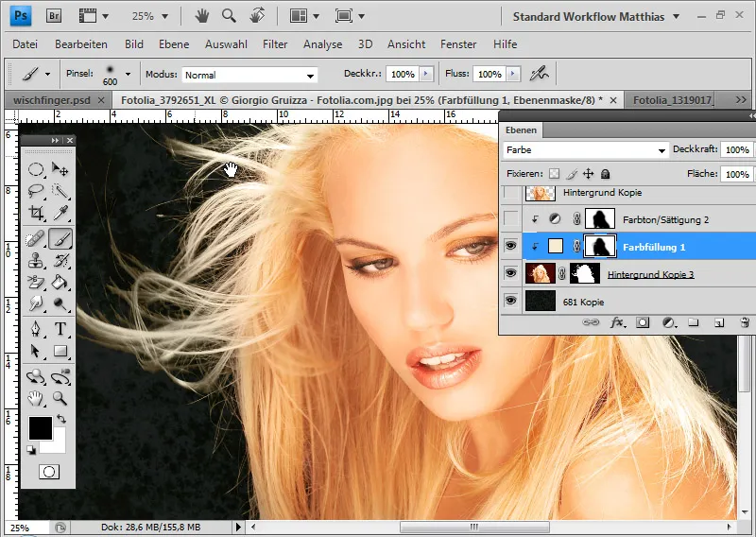The height and width of the screenshot is (537, 756).
Task: Toggle Quick Mask mode
Action: tap(49, 472)
